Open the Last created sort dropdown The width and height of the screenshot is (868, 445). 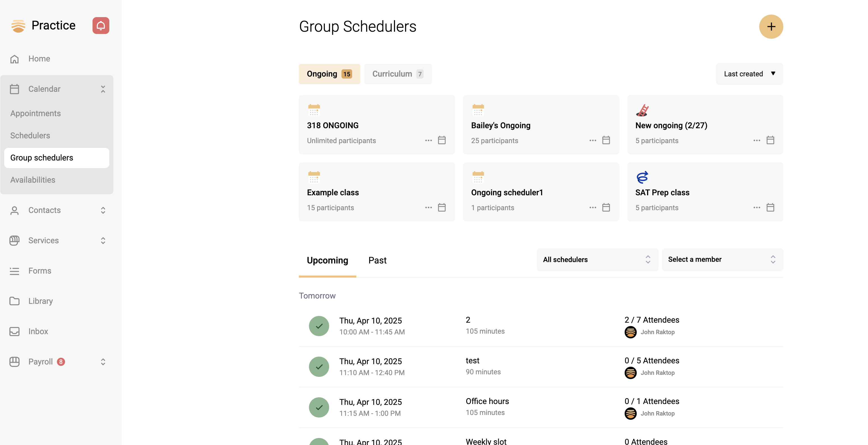(x=749, y=74)
